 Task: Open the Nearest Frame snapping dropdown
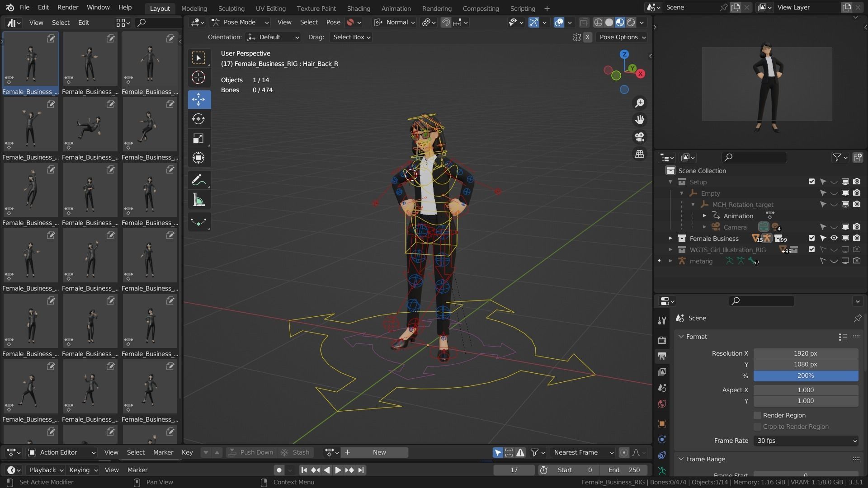[x=583, y=452]
